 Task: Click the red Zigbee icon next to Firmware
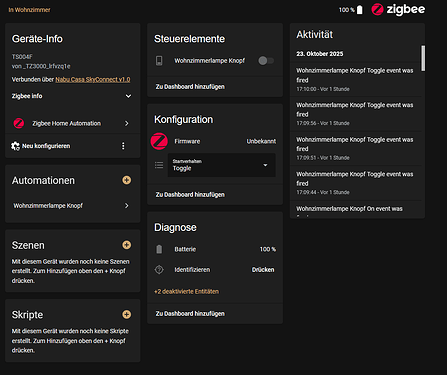click(x=159, y=141)
